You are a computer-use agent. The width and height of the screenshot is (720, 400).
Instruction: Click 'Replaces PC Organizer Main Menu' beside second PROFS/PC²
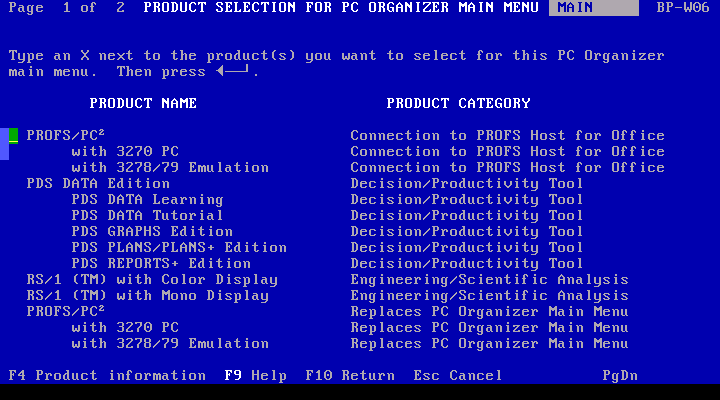[x=489, y=312]
